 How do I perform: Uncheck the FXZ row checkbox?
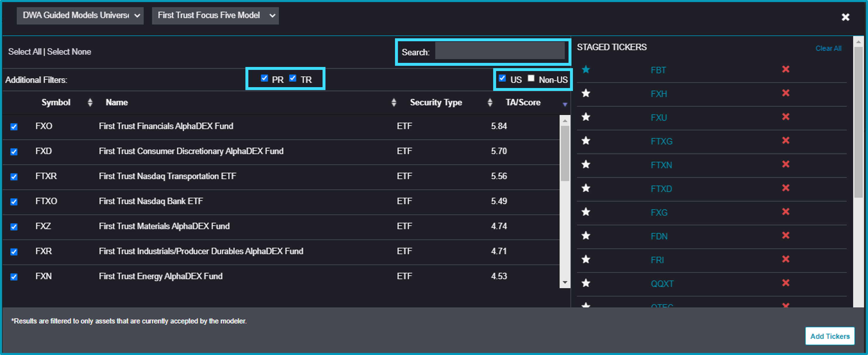14,227
